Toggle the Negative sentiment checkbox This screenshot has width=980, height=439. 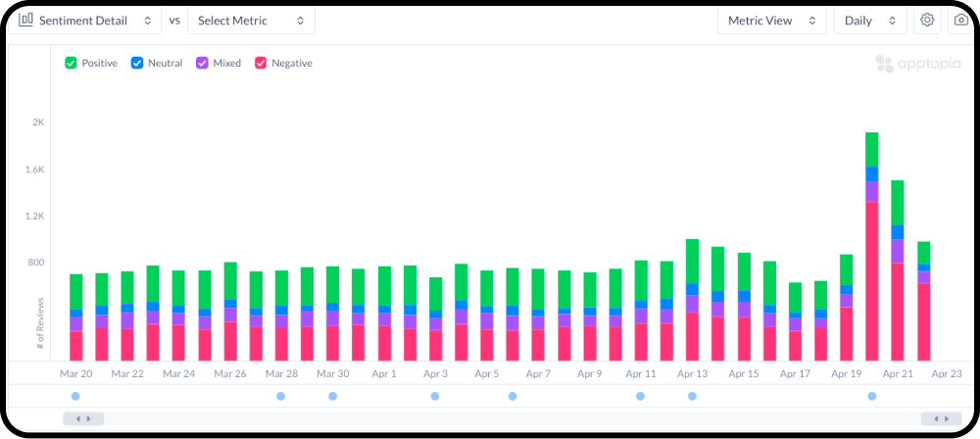(261, 63)
